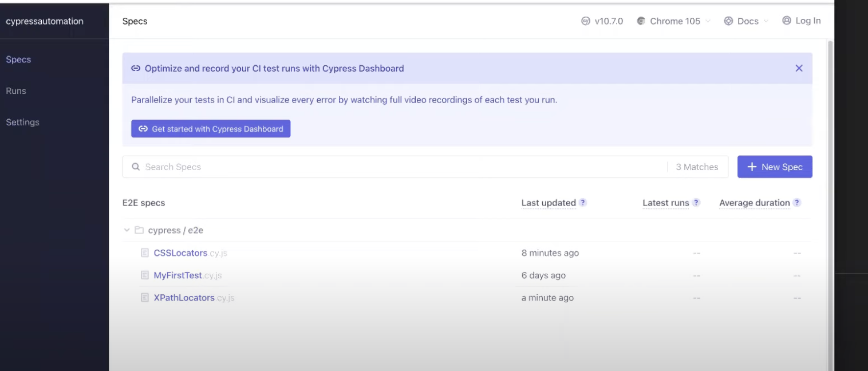Viewport: 868px width, 371px height.
Task: Dismiss the Cypress Dashboard banner
Action: (x=799, y=68)
